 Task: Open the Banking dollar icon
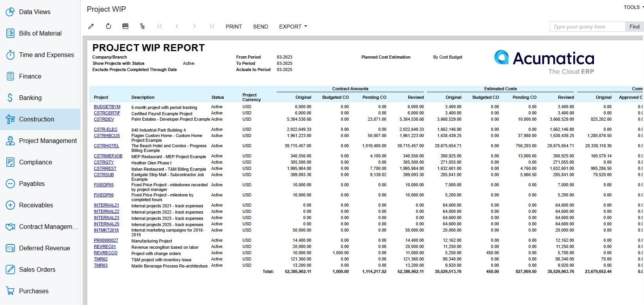(11, 98)
